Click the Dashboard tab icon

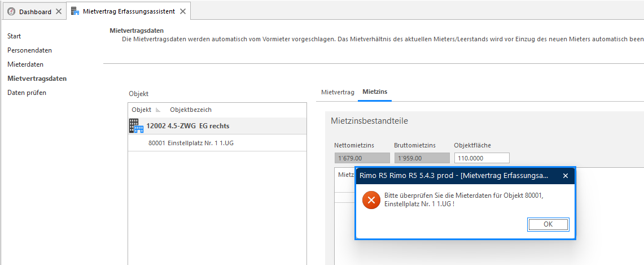coord(11,11)
